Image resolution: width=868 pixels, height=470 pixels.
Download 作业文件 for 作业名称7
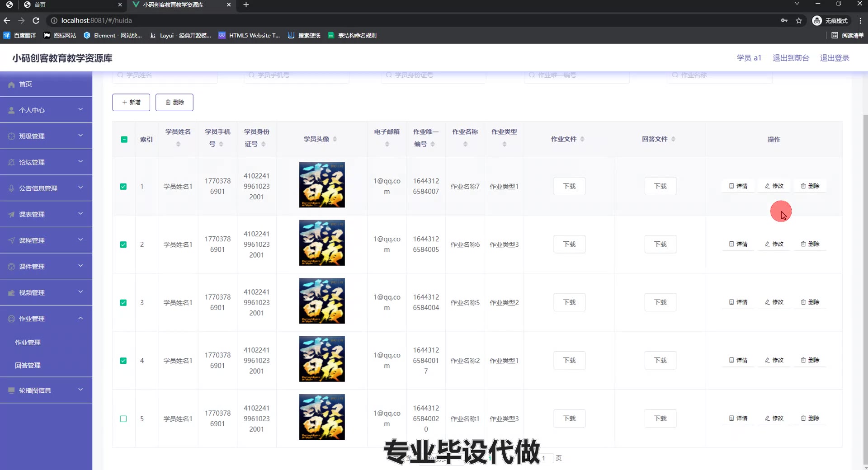569,186
